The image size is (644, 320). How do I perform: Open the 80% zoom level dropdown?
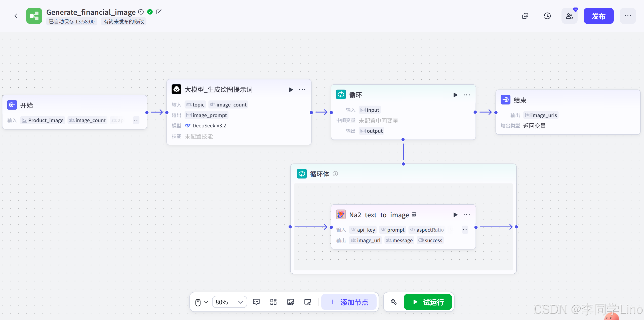229,302
